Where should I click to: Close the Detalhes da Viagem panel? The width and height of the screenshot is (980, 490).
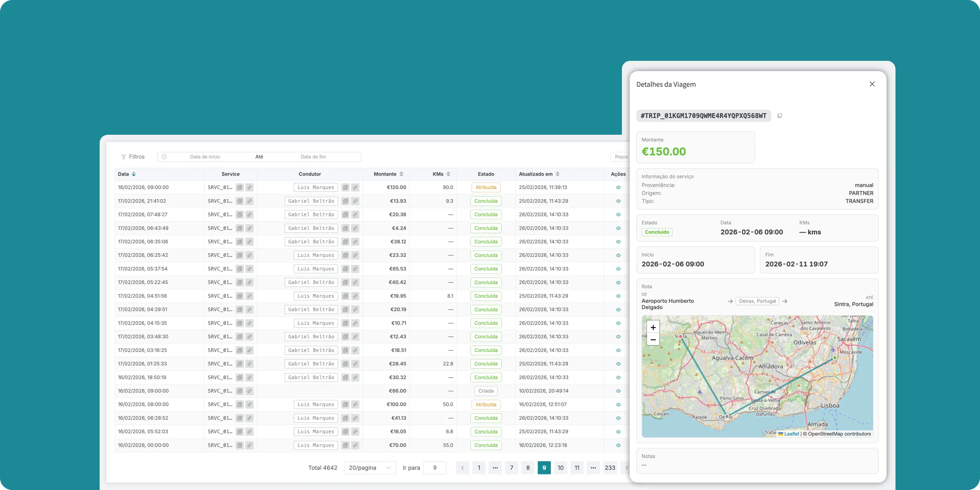click(x=872, y=84)
